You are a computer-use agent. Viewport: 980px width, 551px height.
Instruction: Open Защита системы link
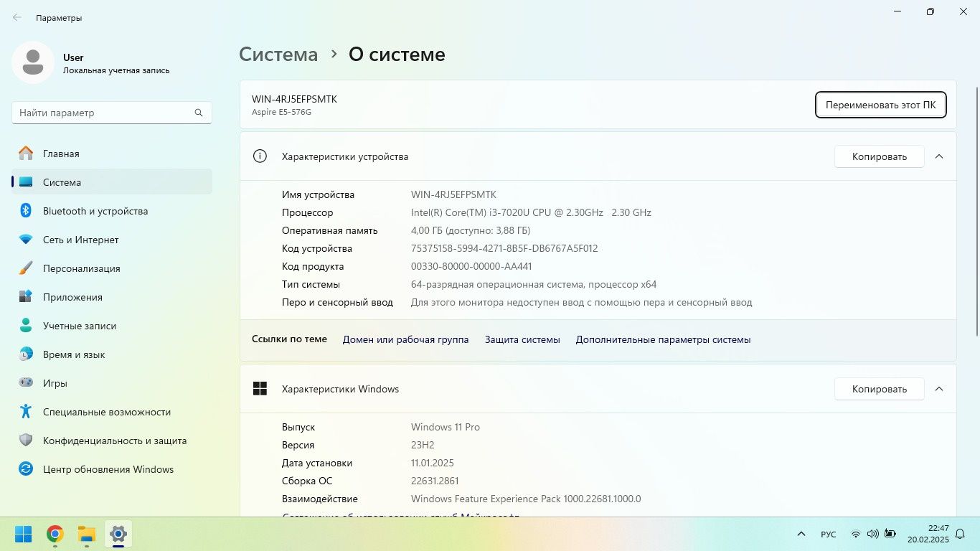pos(522,339)
